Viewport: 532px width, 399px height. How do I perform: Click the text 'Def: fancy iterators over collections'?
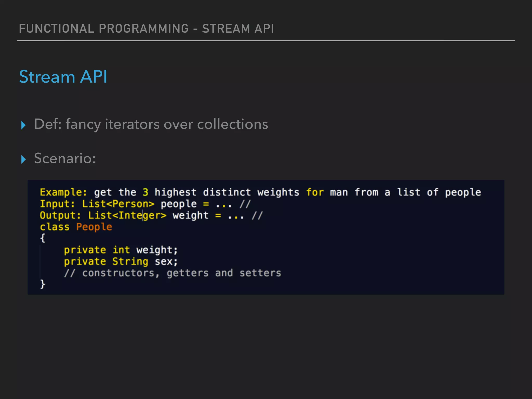click(151, 124)
